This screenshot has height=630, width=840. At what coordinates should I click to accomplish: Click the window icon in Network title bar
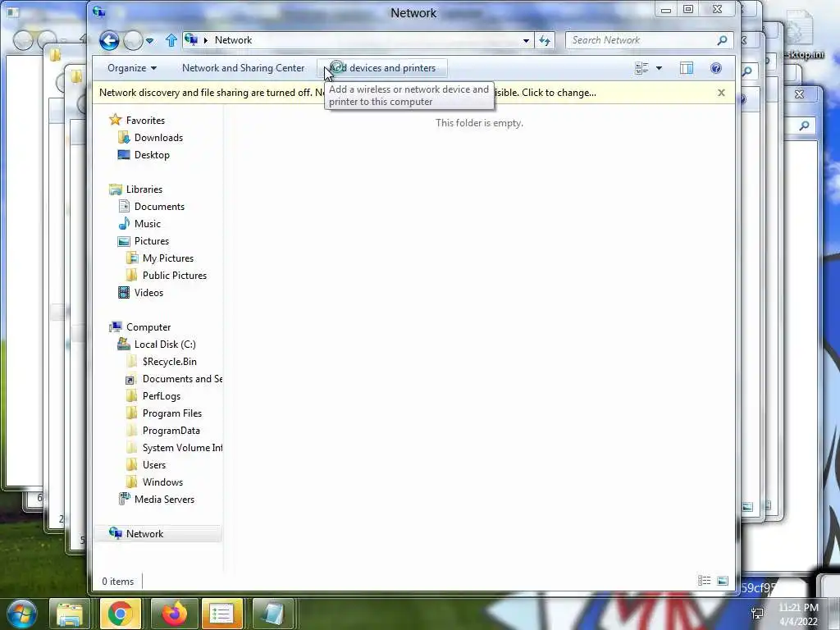click(x=99, y=11)
